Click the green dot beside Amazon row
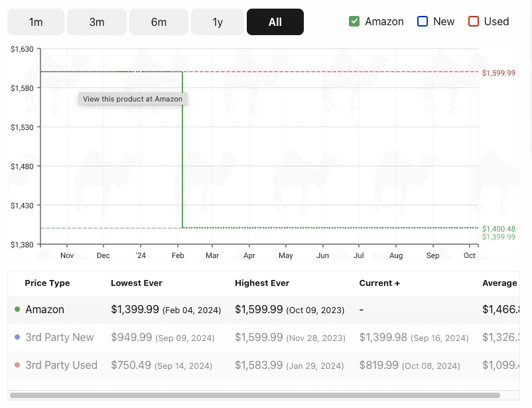This screenshot has width=532, height=408. pos(17,310)
